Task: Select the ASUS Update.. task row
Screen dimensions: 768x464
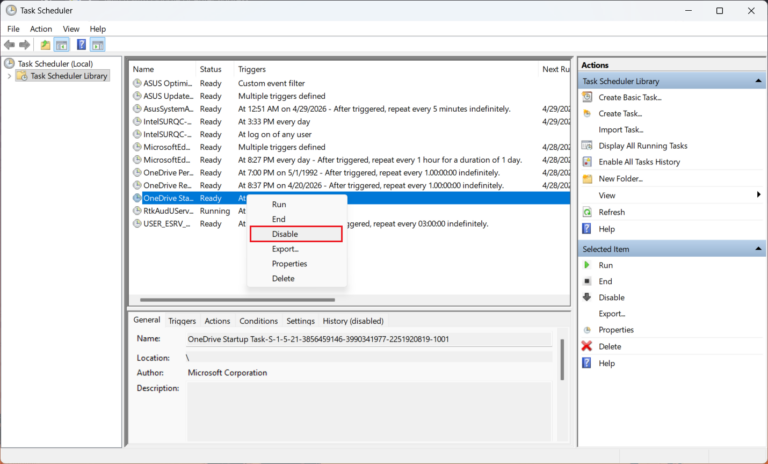Action: point(350,96)
